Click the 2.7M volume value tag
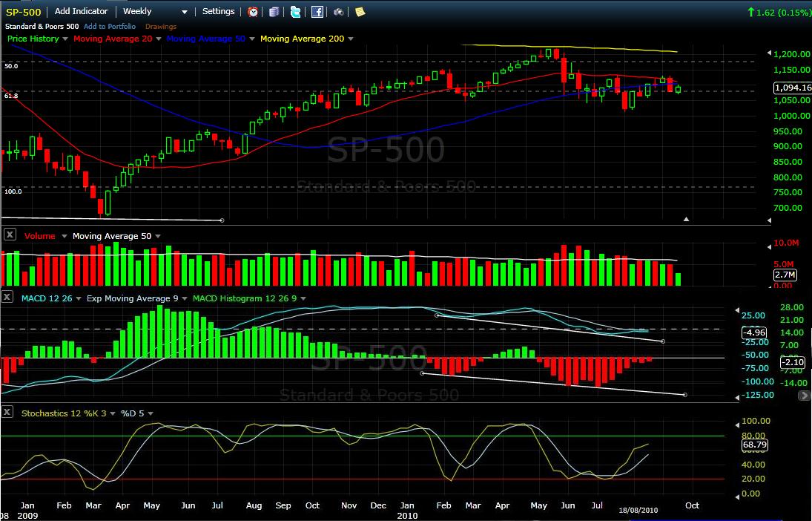 pyautogui.click(x=785, y=275)
